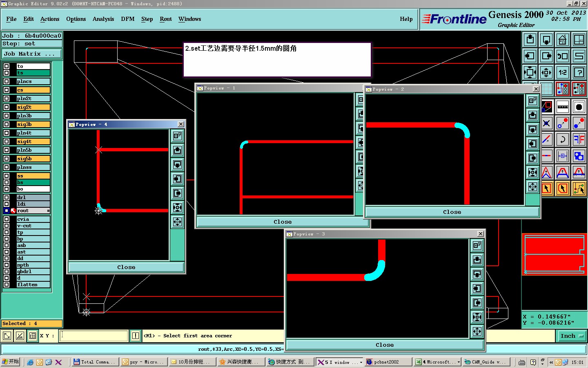The height and width of the screenshot is (368, 588).
Task: Open the DFM menu
Action: coord(128,19)
